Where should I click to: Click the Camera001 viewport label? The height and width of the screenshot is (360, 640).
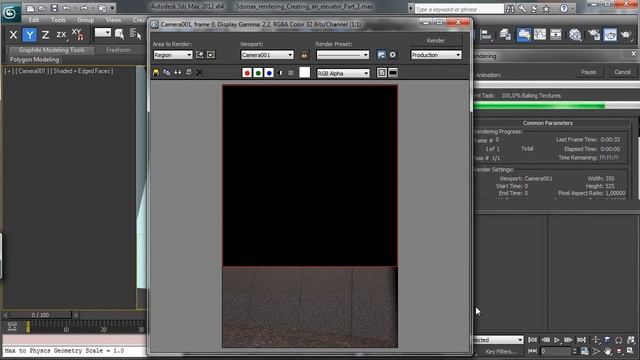pos(30,71)
